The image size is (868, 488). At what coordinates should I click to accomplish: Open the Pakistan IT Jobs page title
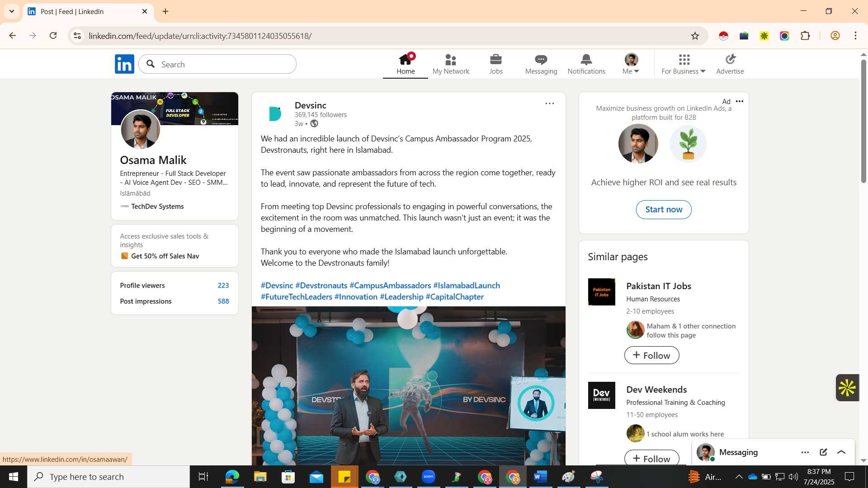pos(659,286)
